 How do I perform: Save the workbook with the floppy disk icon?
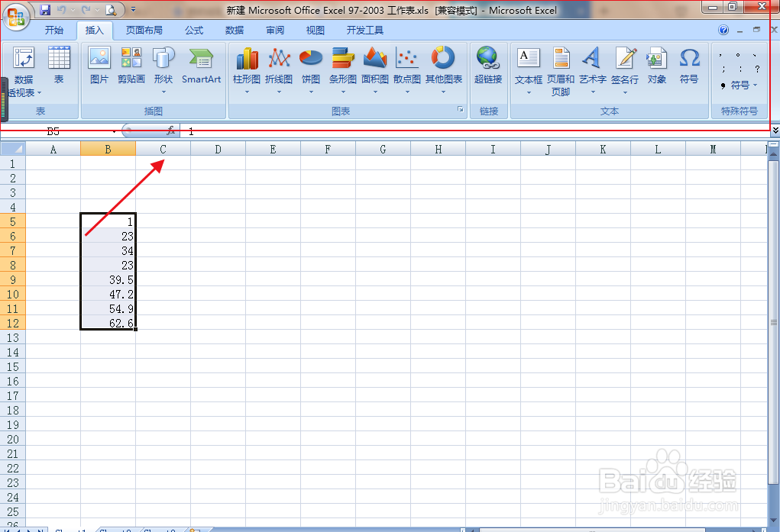click(45, 9)
